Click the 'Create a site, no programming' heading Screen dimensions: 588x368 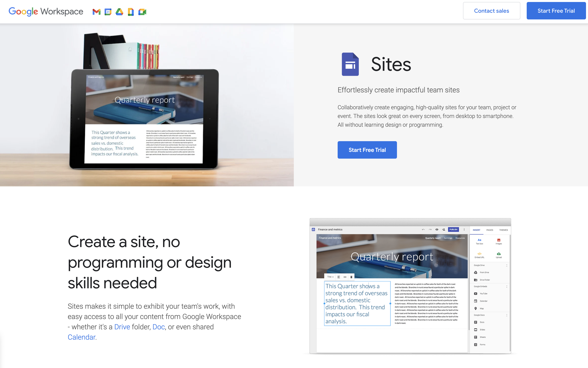click(x=150, y=262)
